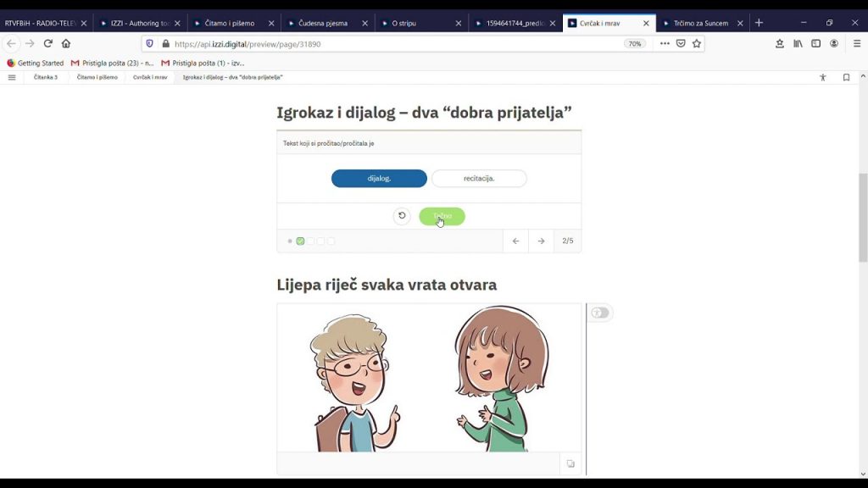Switch to the "Trčimo za Suncem" tab

700,23
